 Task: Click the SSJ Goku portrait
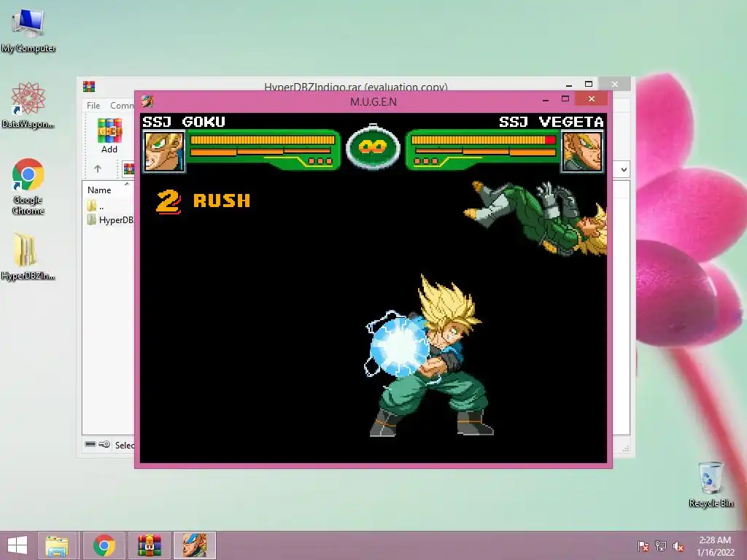164,152
